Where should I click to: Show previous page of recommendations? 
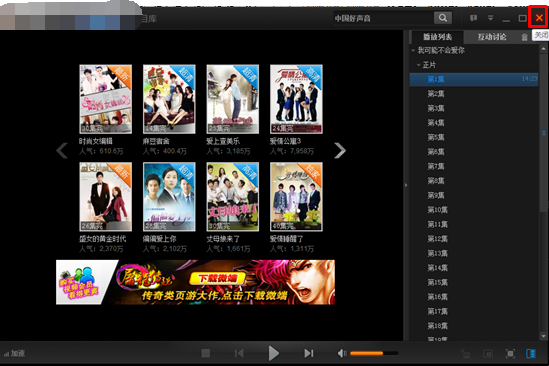tap(62, 151)
